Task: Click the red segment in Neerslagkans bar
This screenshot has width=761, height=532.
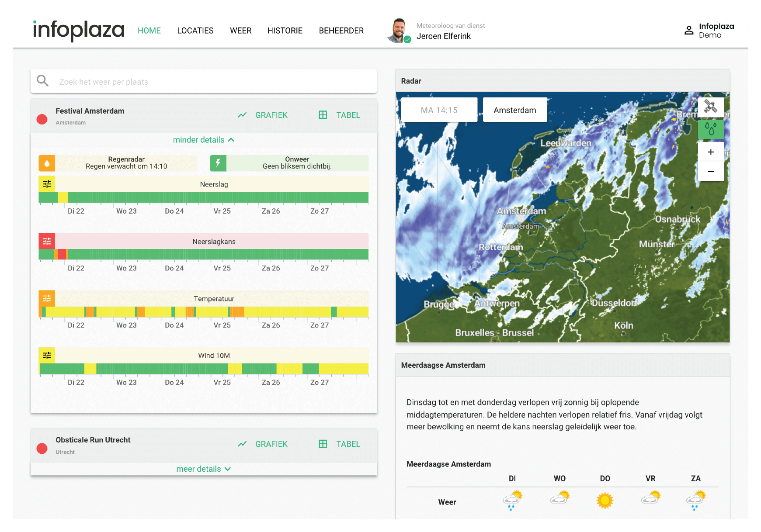Action: click(x=62, y=254)
